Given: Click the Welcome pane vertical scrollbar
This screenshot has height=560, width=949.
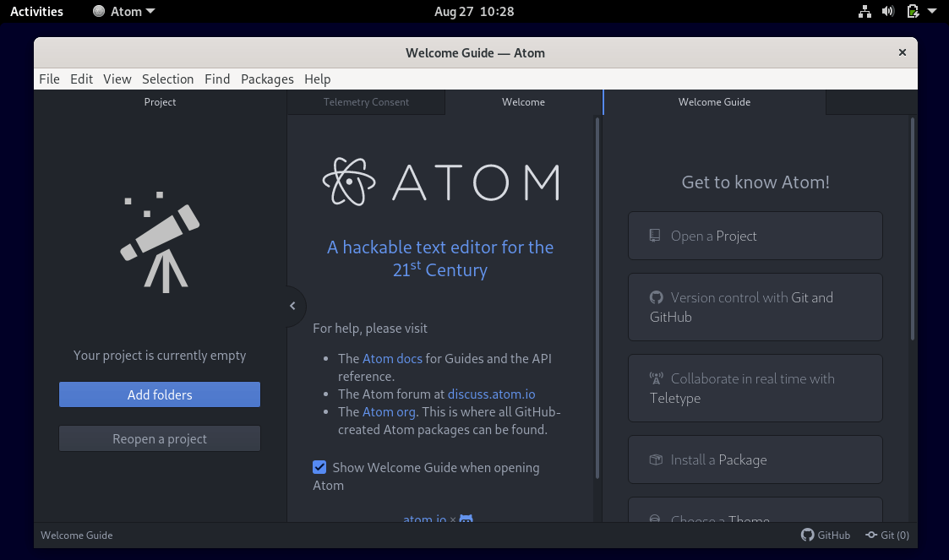Looking at the screenshot, I should point(597,298).
